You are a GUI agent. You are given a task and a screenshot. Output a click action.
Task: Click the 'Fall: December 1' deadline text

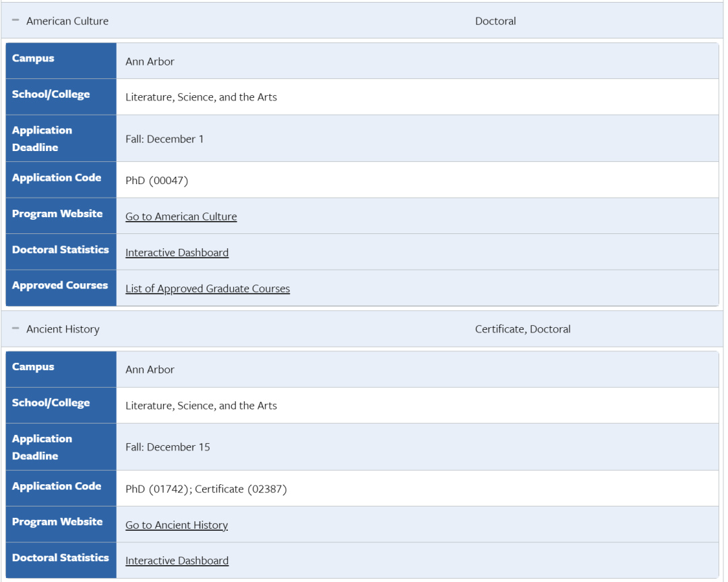pos(164,139)
